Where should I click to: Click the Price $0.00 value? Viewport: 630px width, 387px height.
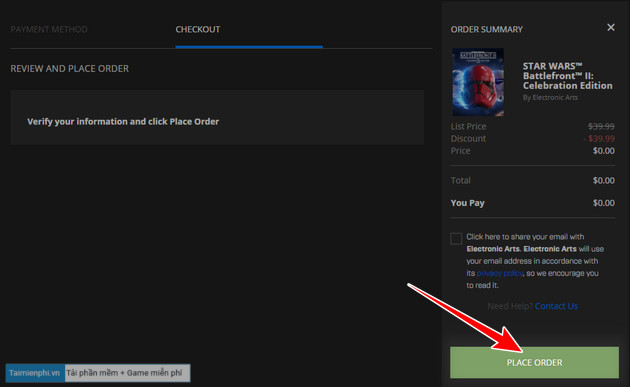[603, 151]
